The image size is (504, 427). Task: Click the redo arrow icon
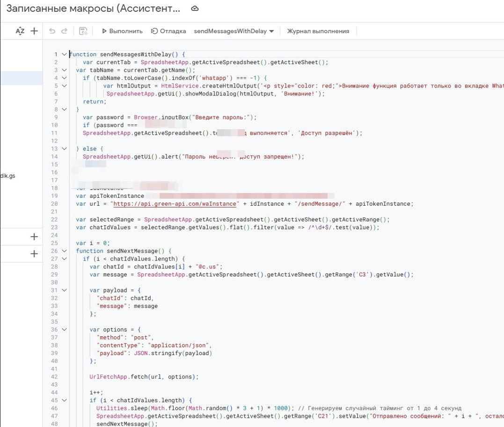click(x=64, y=31)
